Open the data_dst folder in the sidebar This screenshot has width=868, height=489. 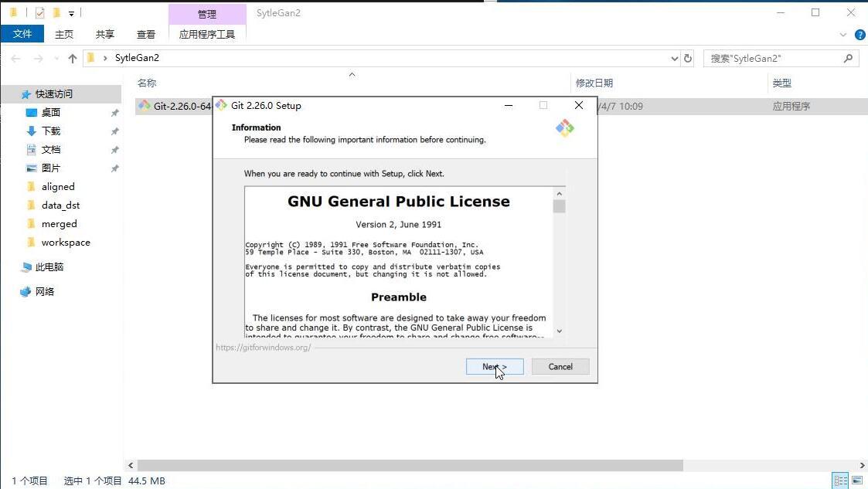60,205
